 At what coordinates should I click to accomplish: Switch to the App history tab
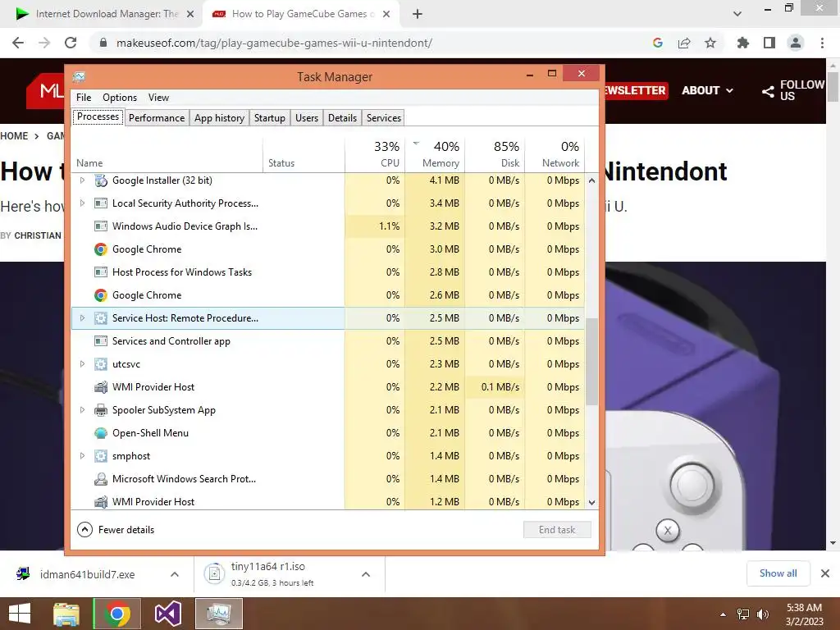coord(219,118)
